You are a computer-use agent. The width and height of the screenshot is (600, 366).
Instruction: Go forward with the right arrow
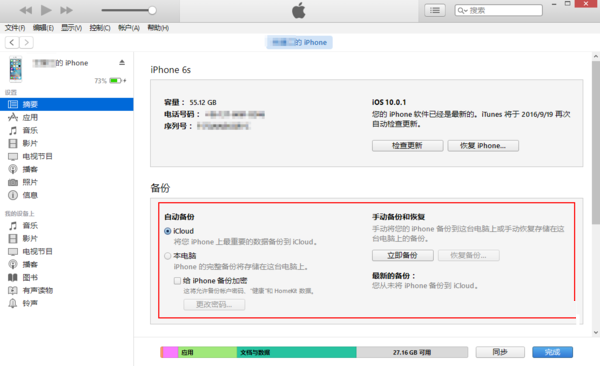pos(26,42)
